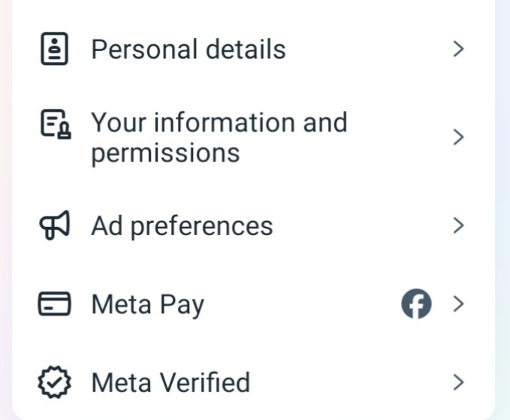Go to the Meta Pay text label

coord(148,305)
